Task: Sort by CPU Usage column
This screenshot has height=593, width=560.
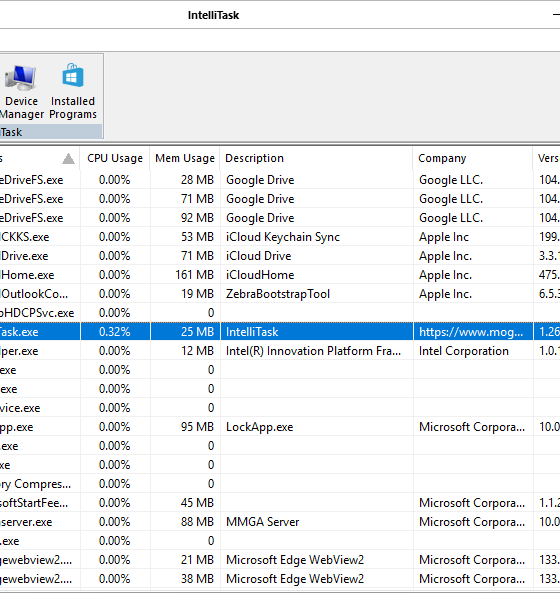Action: coord(115,158)
